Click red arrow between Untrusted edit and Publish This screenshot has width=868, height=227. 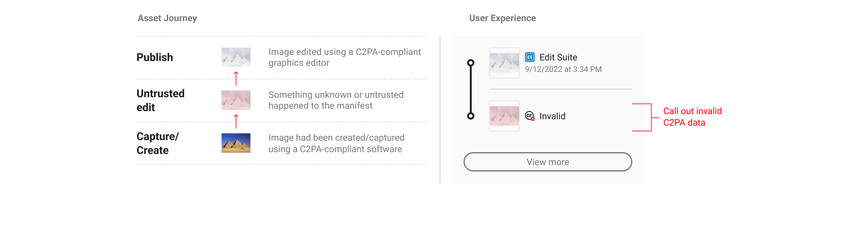click(x=236, y=78)
